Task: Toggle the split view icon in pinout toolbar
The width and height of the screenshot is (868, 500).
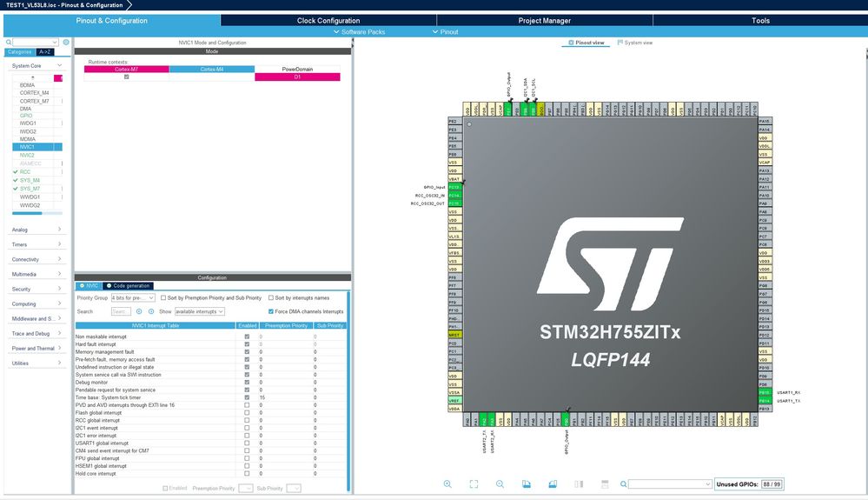Action: click(x=579, y=484)
